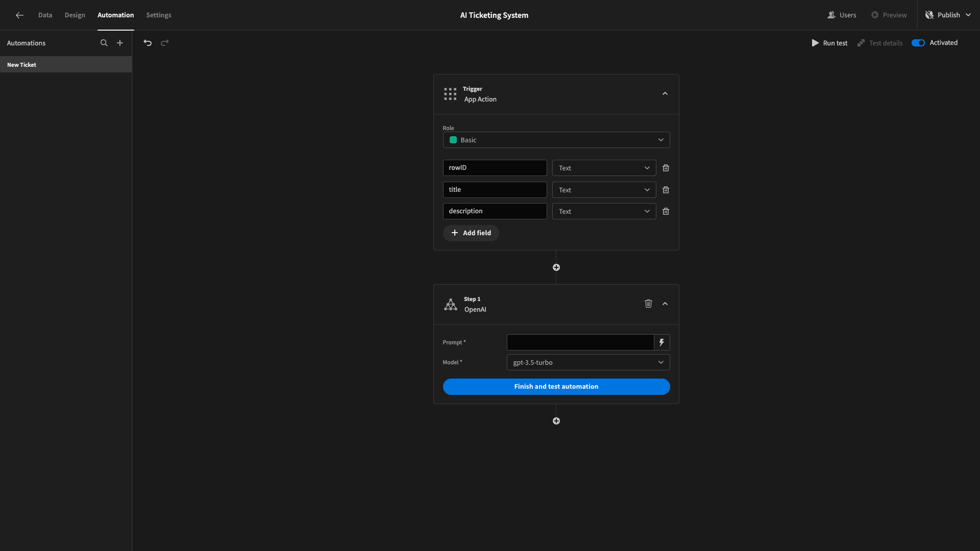Click the Users icon in top bar
The width and height of the screenshot is (980, 551).
tap(831, 15)
